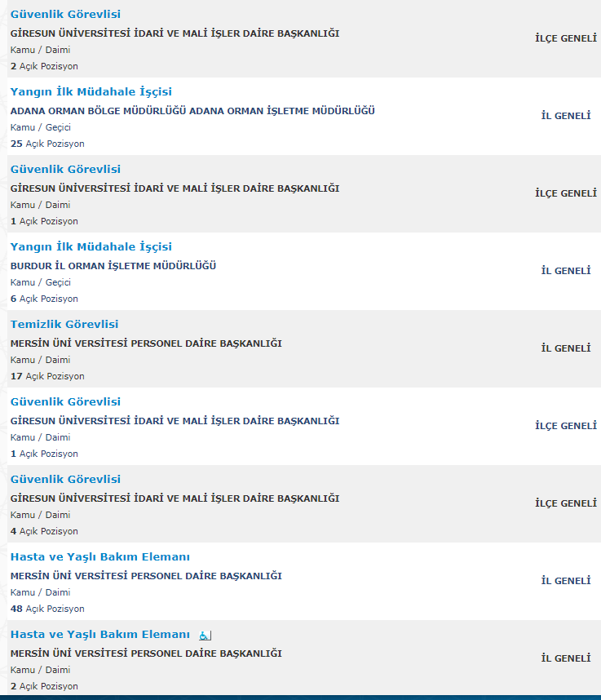This screenshot has width=601, height=700.
Task: Click ADANA ORMAN BÖLGE MÜDÜRLÜĞÜ employer name
Action: click(192, 111)
